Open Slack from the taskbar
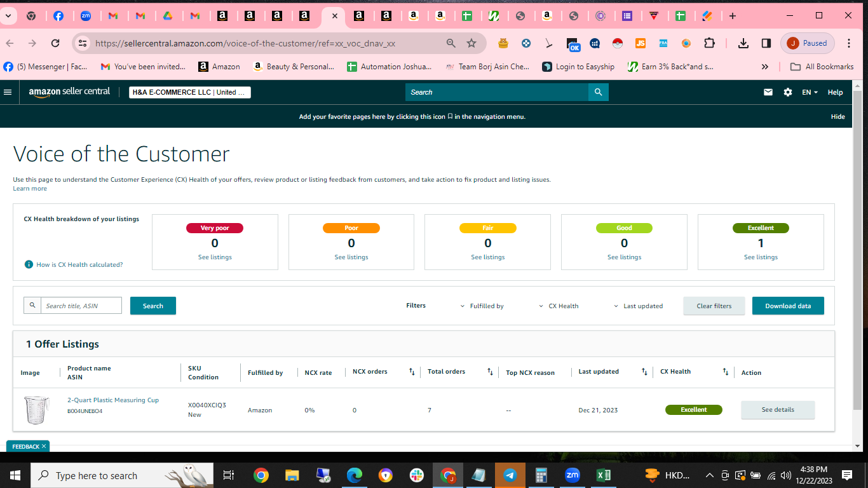This screenshot has height=488, width=868. point(417,475)
